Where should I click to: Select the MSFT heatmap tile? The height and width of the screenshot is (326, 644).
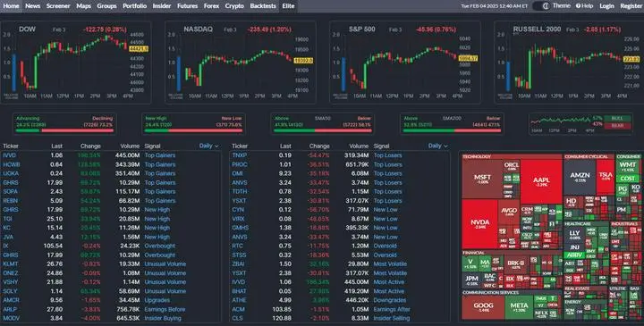482,179
